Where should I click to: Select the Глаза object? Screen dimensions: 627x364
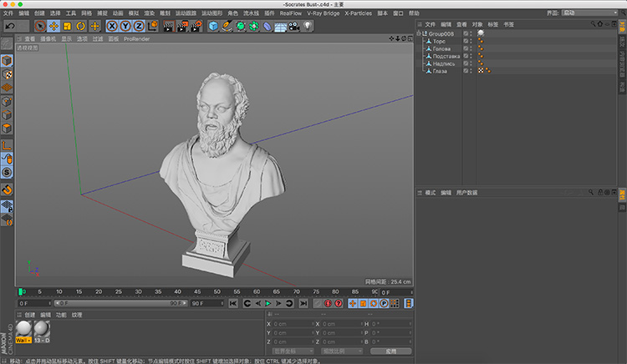click(x=440, y=71)
